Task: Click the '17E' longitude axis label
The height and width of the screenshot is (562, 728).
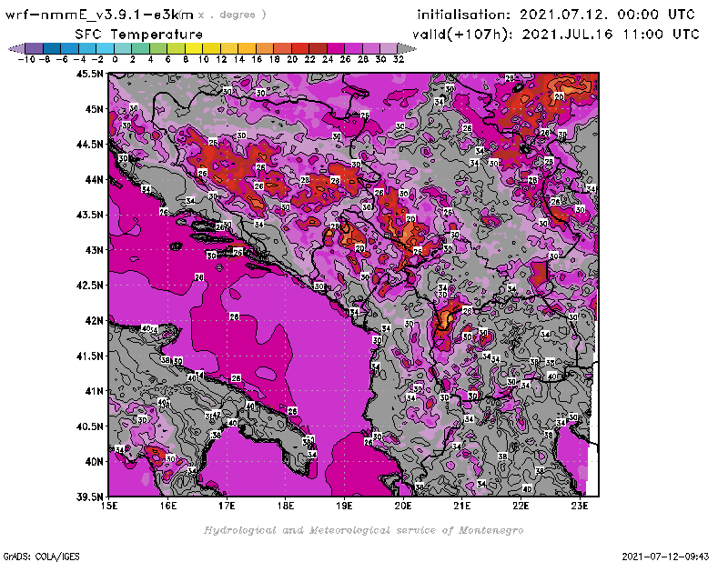Action: tap(227, 506)
